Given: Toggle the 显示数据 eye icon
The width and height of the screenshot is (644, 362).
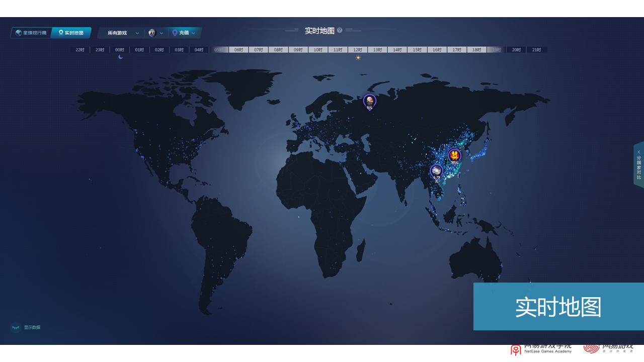Looking at the screenshot, I should [16, 327].
